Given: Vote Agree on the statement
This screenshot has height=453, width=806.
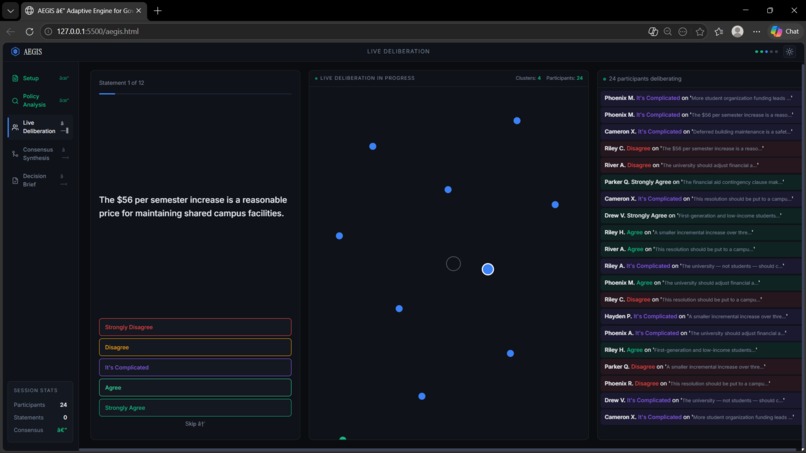Looking at the screenshot, I should point(195,388).
